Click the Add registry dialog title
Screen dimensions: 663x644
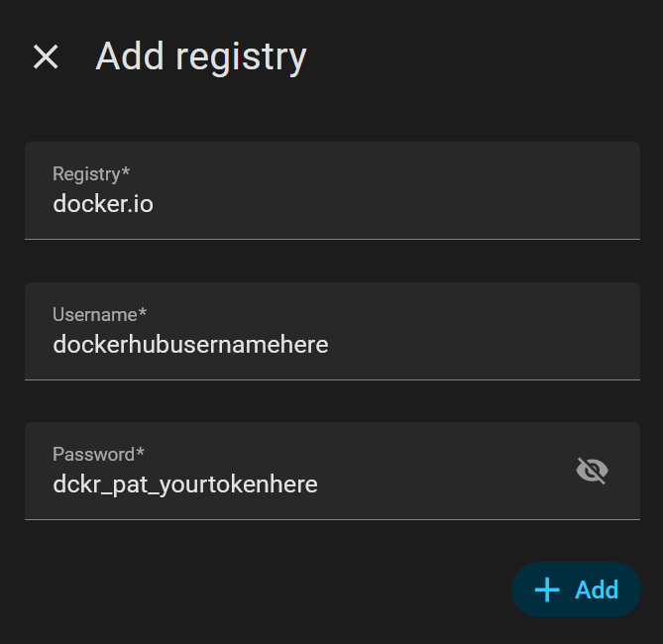click(201, 56)
